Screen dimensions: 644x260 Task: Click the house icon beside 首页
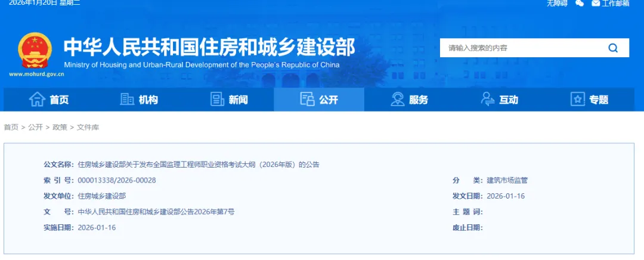[x=37, y=100]
